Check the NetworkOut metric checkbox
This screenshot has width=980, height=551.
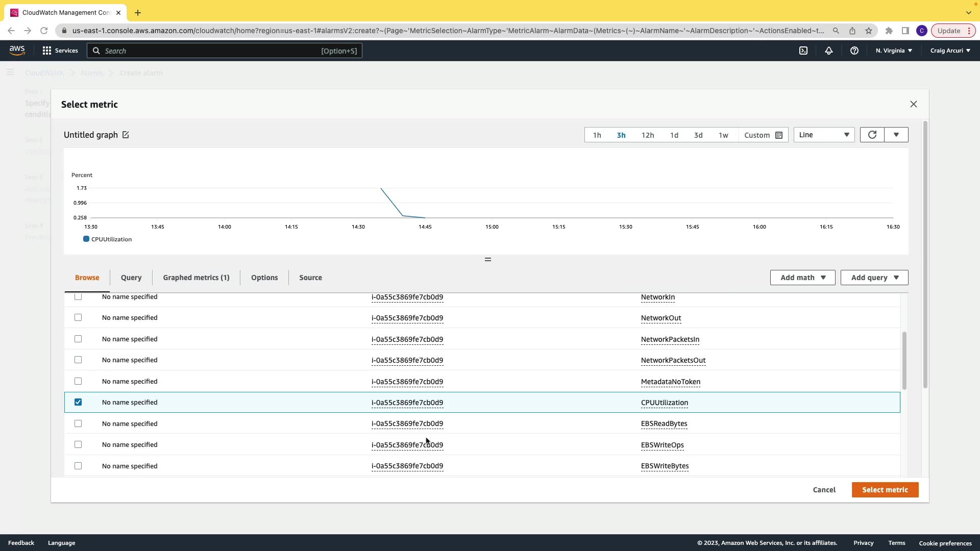(x=78, y=317)
